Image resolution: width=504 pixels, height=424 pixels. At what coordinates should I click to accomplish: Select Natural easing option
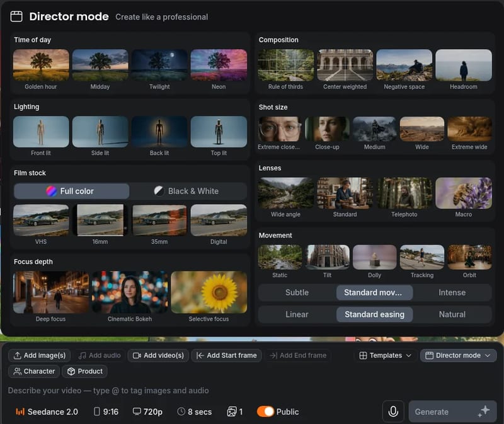click(x=452, y=314)
